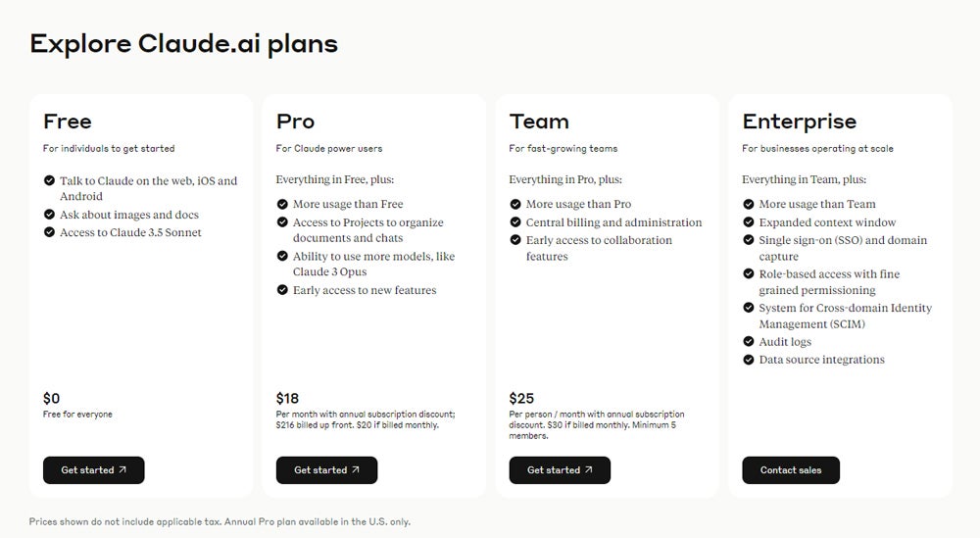Click checkmark icon beside Data source integrations

[x=749, y=360]
